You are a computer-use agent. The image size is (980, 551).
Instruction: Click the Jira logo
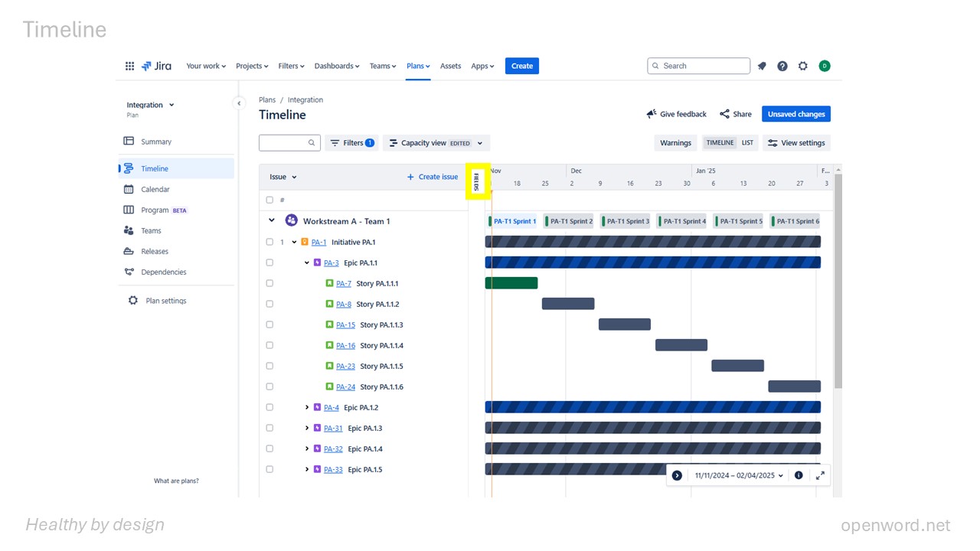pyautogui.click(x=156, y=66)
